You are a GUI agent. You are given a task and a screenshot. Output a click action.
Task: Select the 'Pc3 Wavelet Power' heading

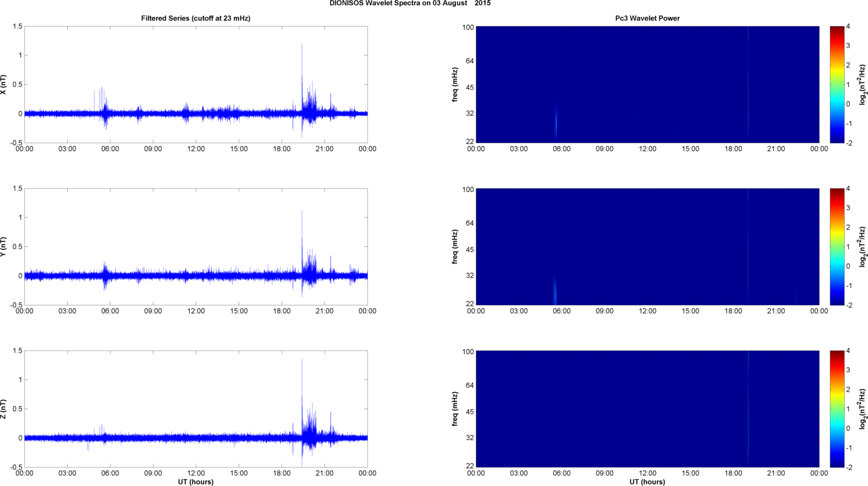pyautogui.click(x=647, y=18)
